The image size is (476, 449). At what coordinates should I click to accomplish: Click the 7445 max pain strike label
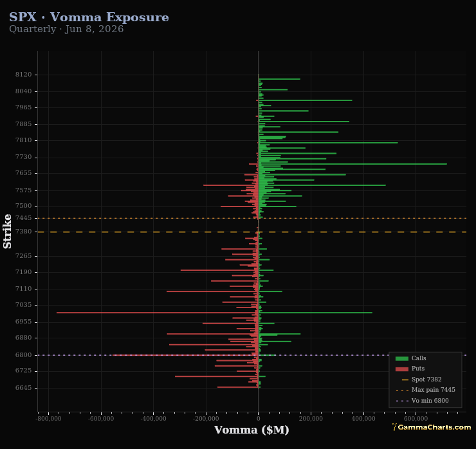point(23,218)
